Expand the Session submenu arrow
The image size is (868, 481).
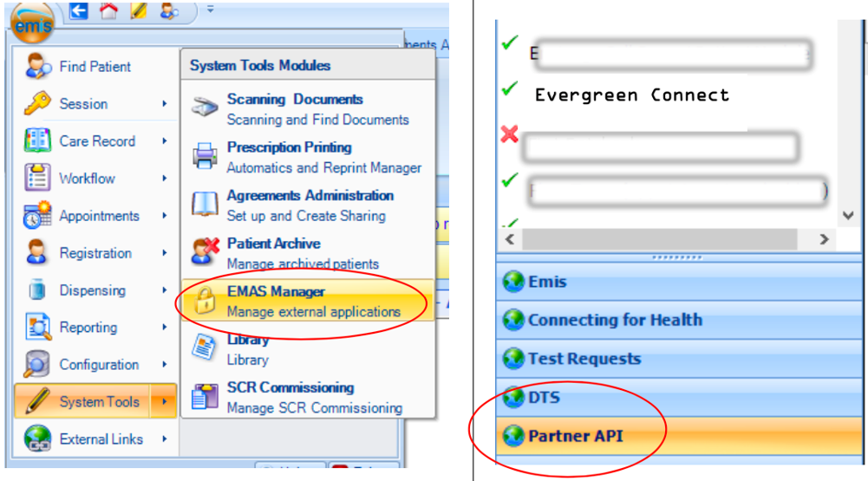tap(165, 103)
